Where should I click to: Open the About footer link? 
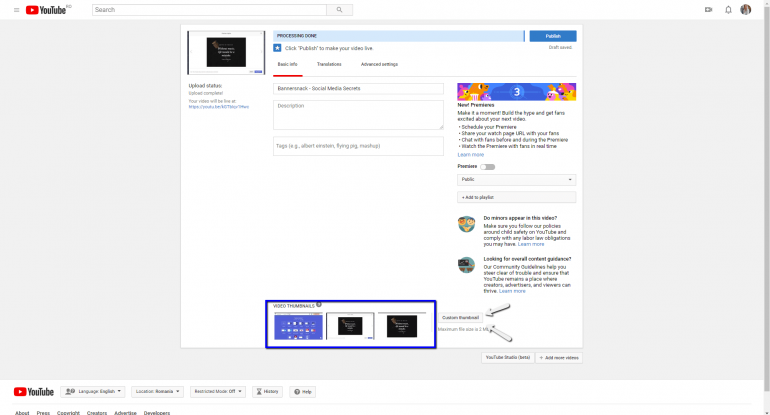pyautogui.click(x=22, y=413)
